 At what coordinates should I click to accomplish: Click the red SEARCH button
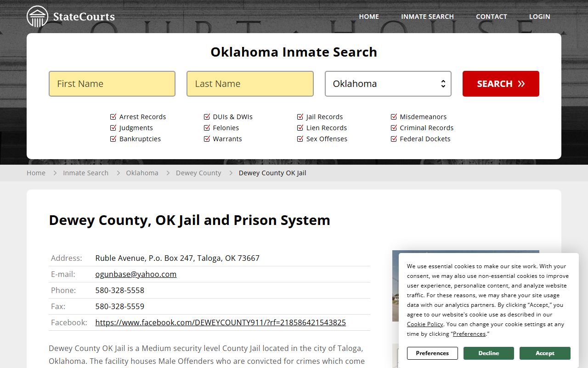[x=501, y=84]
